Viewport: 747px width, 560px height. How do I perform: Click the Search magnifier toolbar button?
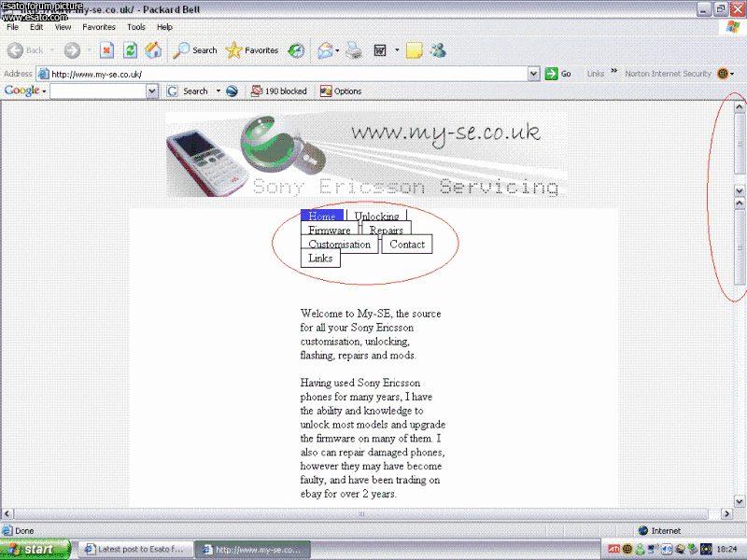pos(195,50)
